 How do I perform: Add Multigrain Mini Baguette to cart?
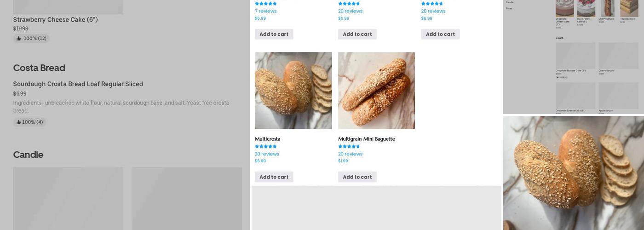357,177
